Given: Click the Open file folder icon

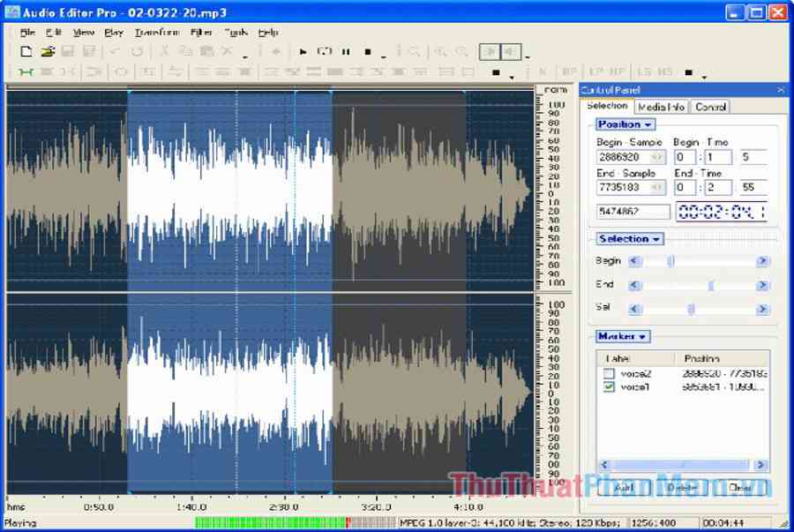Looking at the screenshot, I should (48, 52).
